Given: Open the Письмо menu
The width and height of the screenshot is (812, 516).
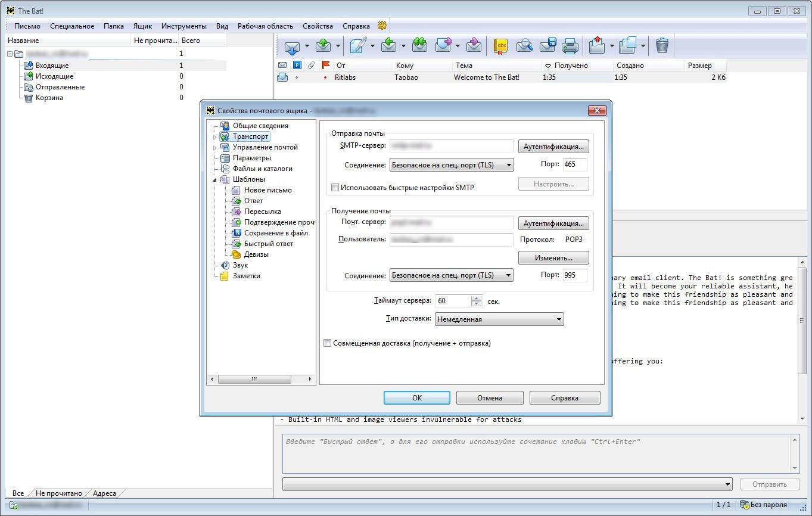Looking at the screenshot, I should pos(27,26).
